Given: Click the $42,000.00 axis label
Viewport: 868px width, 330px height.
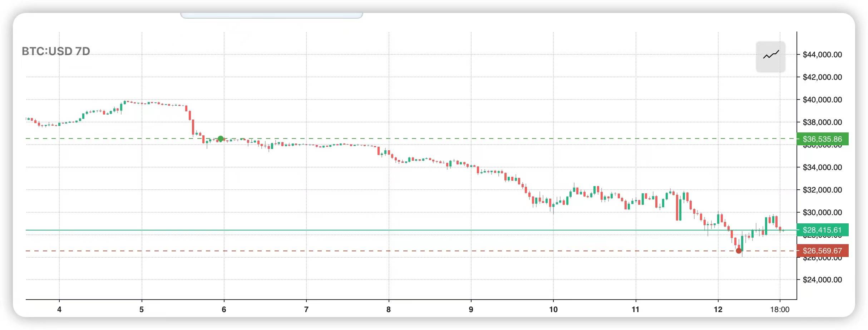Looking at the screenshot, I should coord(822,77).
